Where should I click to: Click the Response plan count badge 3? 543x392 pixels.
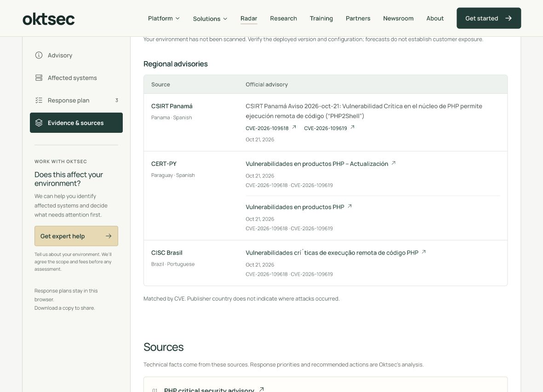click(x=117, y=100)
